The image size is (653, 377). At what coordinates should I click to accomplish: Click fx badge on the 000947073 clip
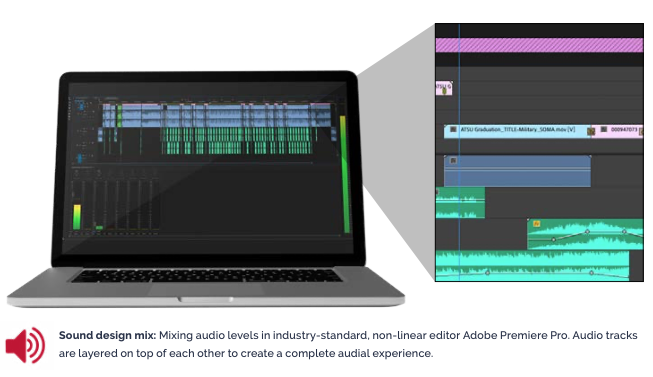(x=604, y=130)
